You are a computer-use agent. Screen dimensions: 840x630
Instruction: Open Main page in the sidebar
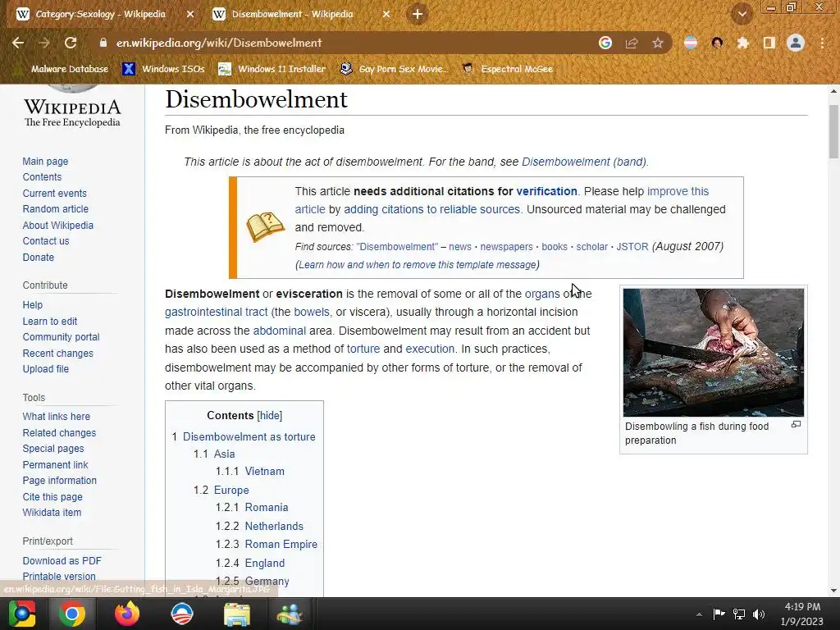click(x=46, y=162)
